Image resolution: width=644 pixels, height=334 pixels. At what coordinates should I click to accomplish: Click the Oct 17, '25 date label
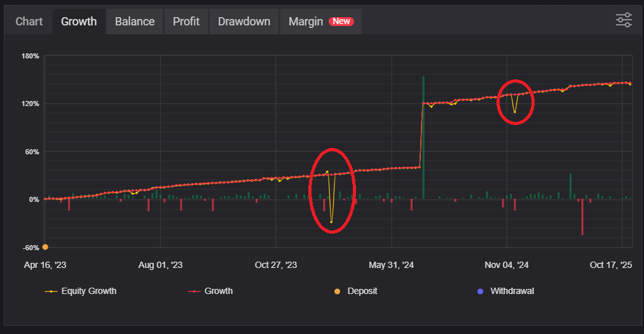(x=611, y=265)
